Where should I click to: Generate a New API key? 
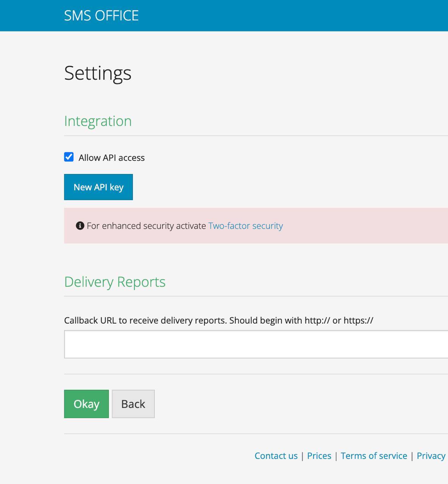[x=98, y=187]
